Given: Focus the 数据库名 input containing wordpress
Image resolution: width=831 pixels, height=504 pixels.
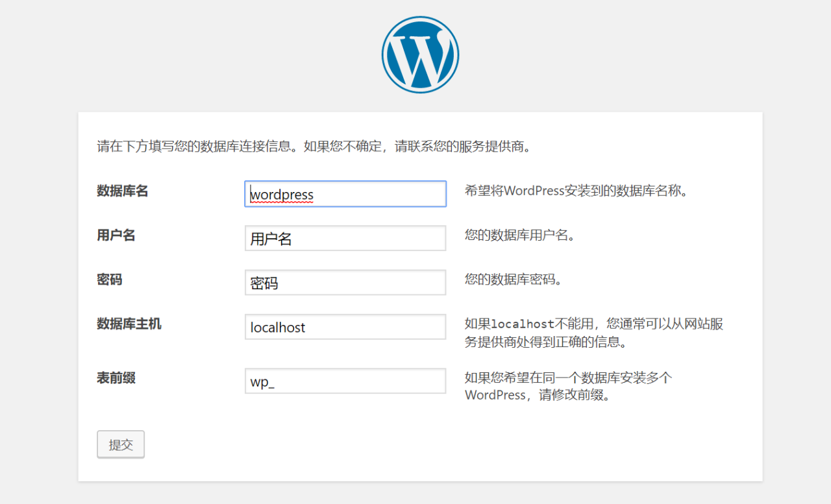Looking at the screenshot, I should pyautogui.click(x=345, y=194).
